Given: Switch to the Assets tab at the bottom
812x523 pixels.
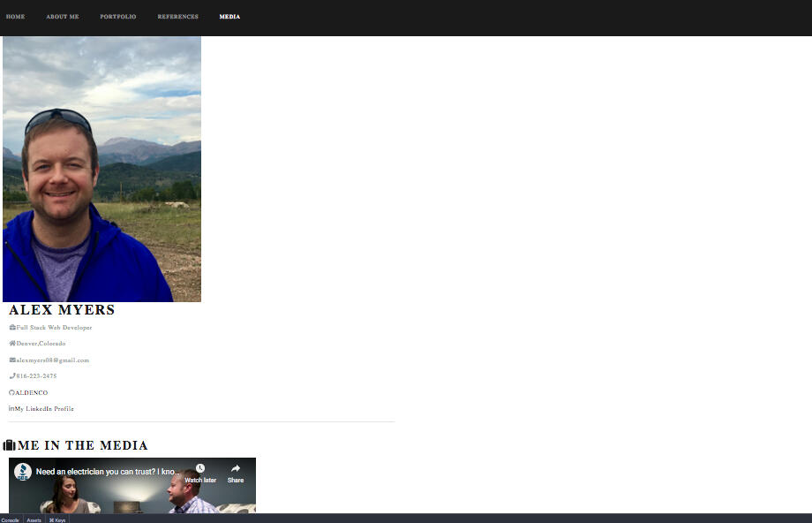Looking at the screenshot, I should (34, 520).
